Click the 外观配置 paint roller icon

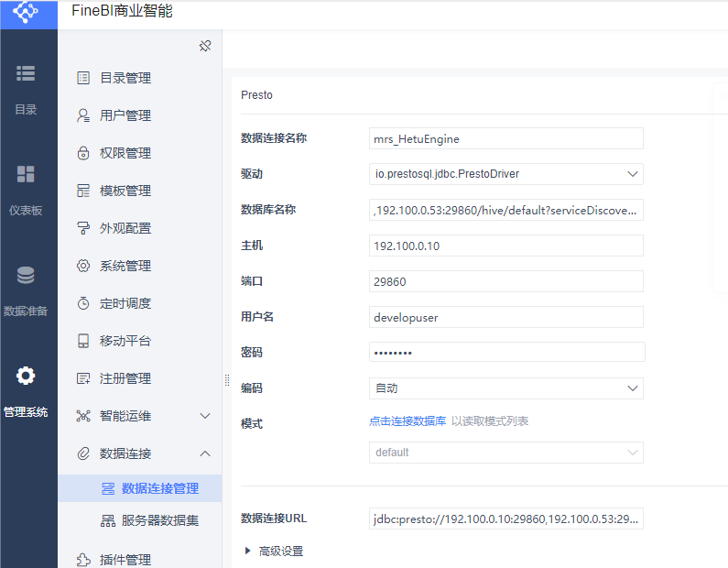tap(83, 228)
